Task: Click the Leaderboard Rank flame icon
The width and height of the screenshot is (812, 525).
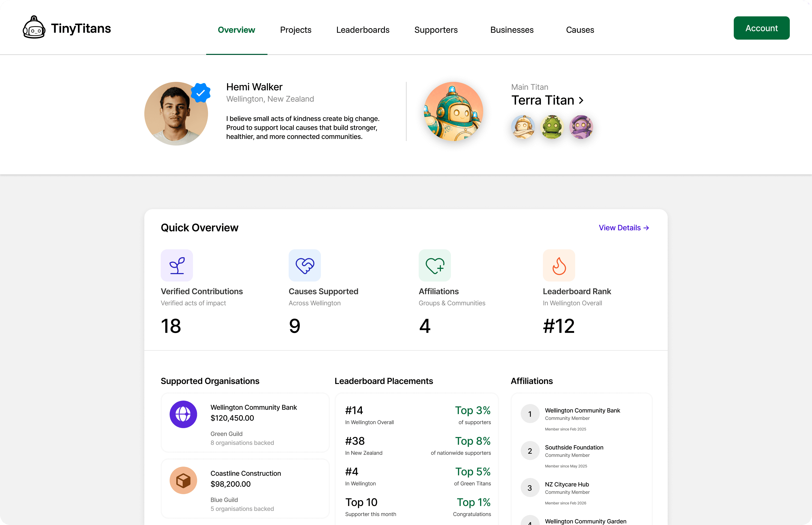Action: pyautogui.click(x=559, y=265)
